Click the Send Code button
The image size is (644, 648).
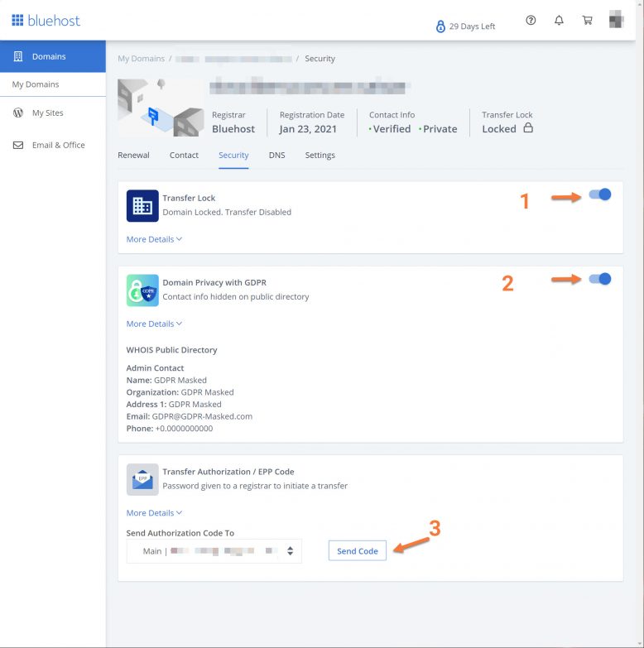357,551
